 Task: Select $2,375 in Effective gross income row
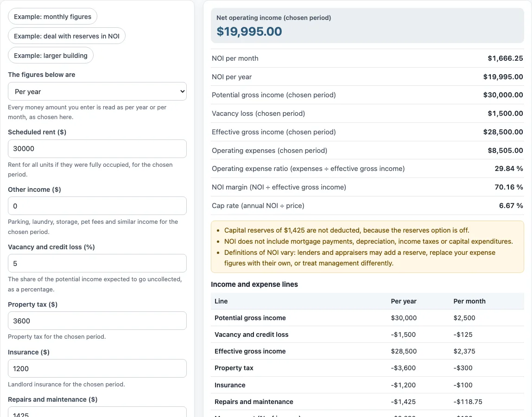pos(464,351)
